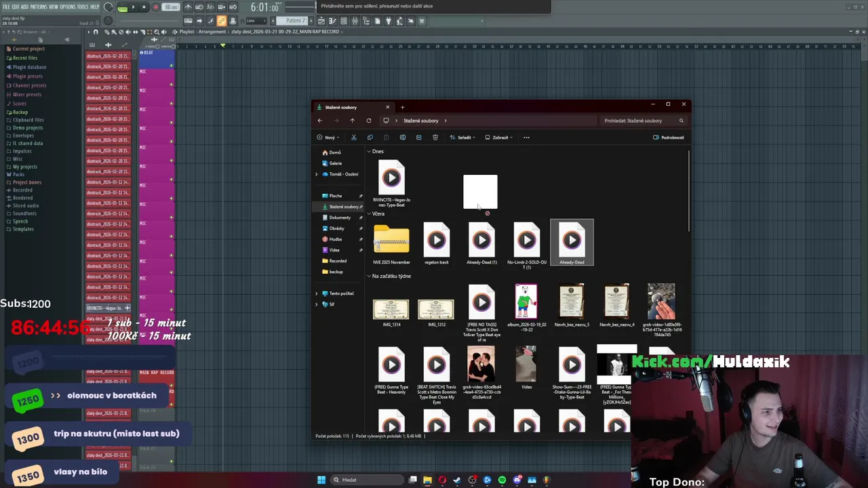Close the Stažené soubory tab
868x488 pixels.
387,107
